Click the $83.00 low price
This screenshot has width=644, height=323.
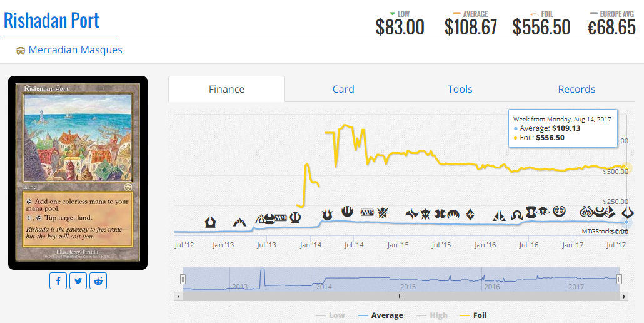point(400,28)
